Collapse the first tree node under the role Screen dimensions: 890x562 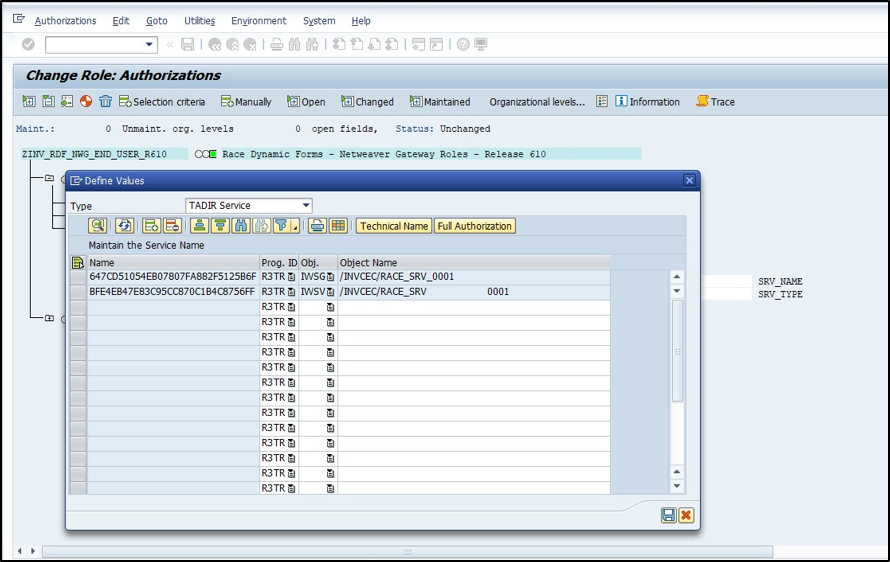[x=49, y=179]
